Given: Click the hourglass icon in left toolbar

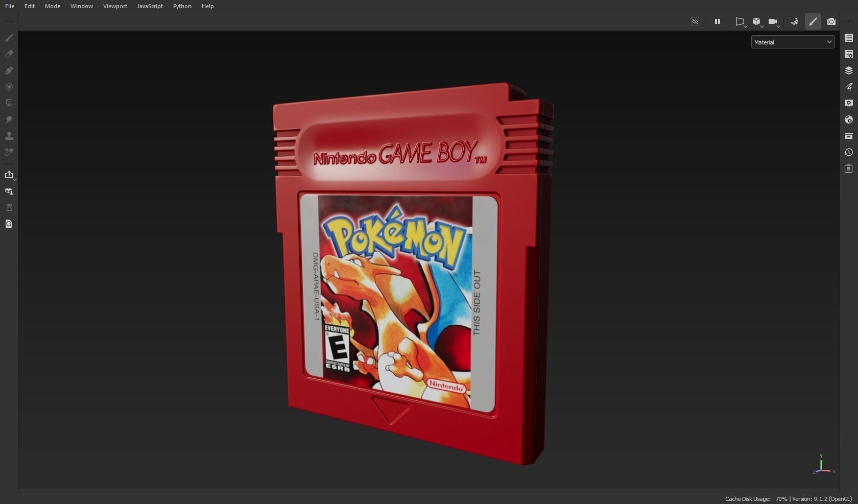Looking at the screenshot, I should [9, 207].
